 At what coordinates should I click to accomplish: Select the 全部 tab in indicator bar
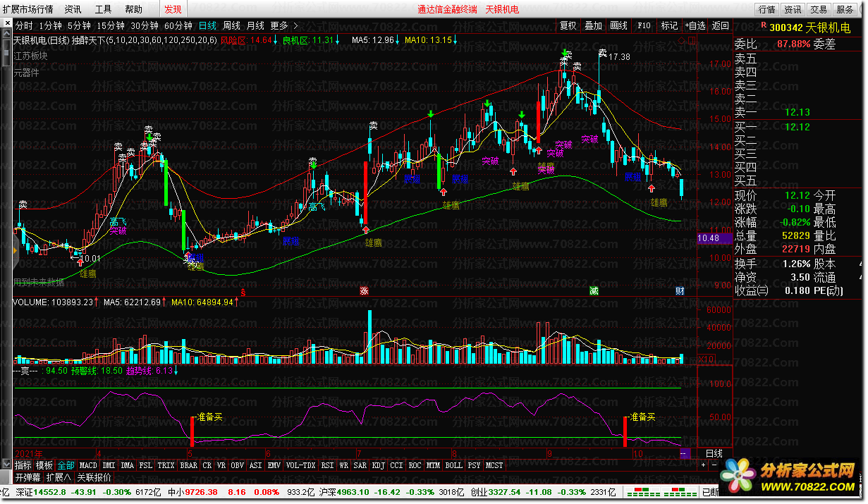tap(66, 466)
